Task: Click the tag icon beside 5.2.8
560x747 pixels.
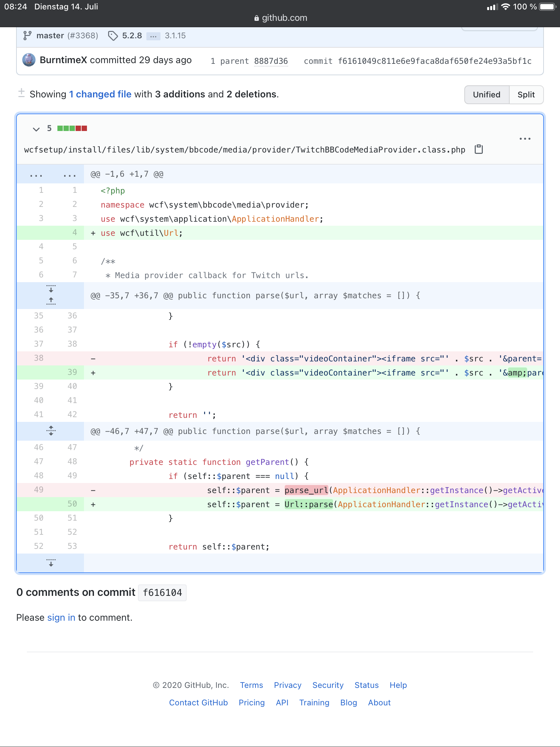Action: click(113, 36)
